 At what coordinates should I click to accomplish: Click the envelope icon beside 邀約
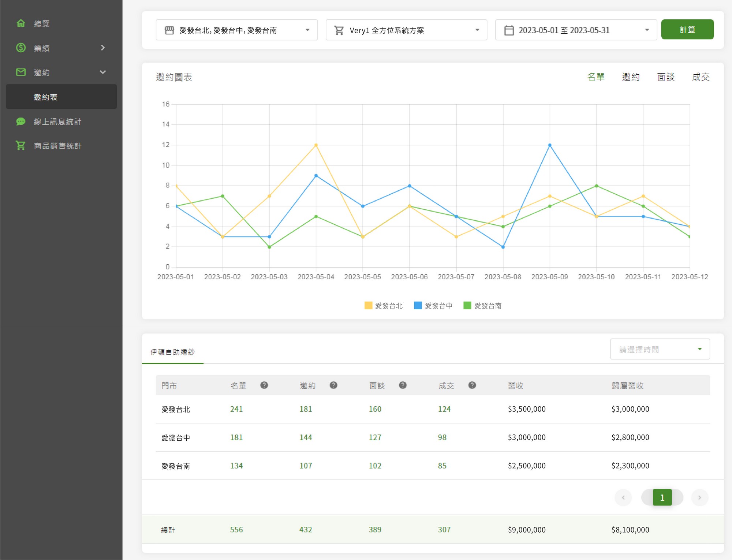21,72
